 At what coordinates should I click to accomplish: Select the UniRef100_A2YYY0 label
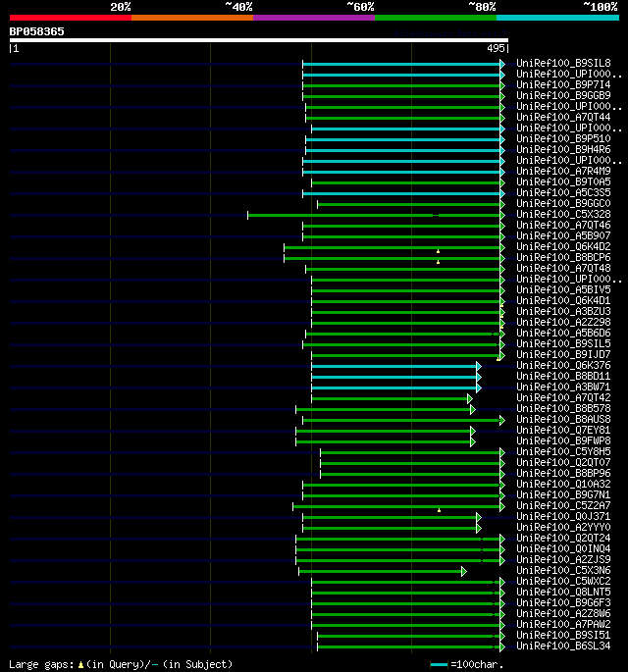click(x=563, y=528)
